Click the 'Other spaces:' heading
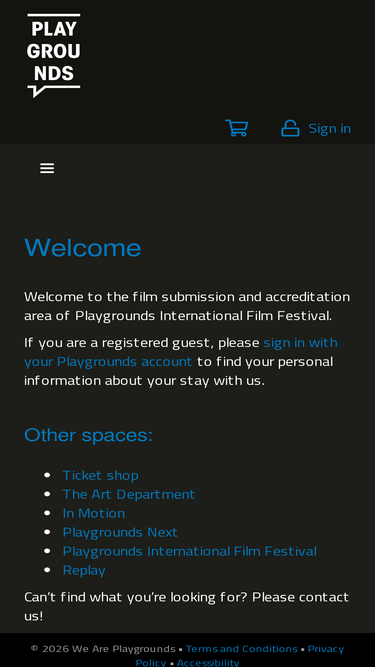The width and height of the screenshot is (375, 667). coord(88,435)
